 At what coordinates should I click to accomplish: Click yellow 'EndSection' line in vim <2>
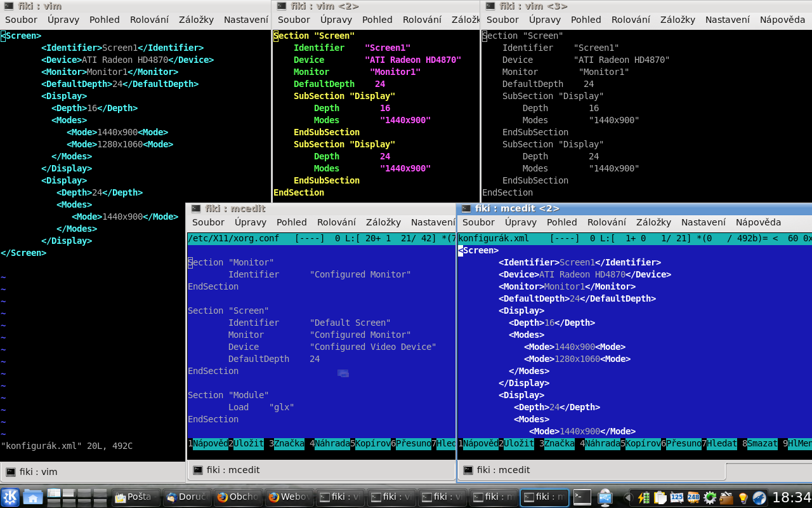(299, 192)
